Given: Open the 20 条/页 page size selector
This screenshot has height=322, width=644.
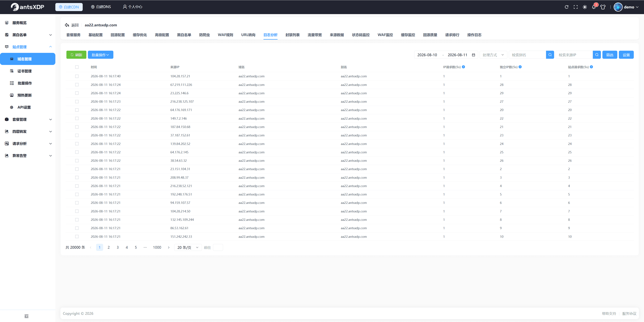Looking at the screenshot, I should [x=188, y=247].
